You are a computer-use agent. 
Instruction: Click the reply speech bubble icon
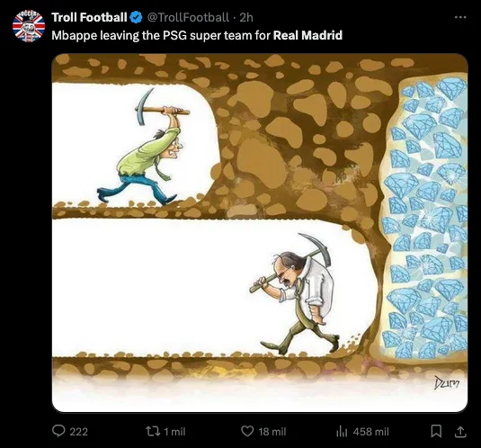click(x=58, y=431)
